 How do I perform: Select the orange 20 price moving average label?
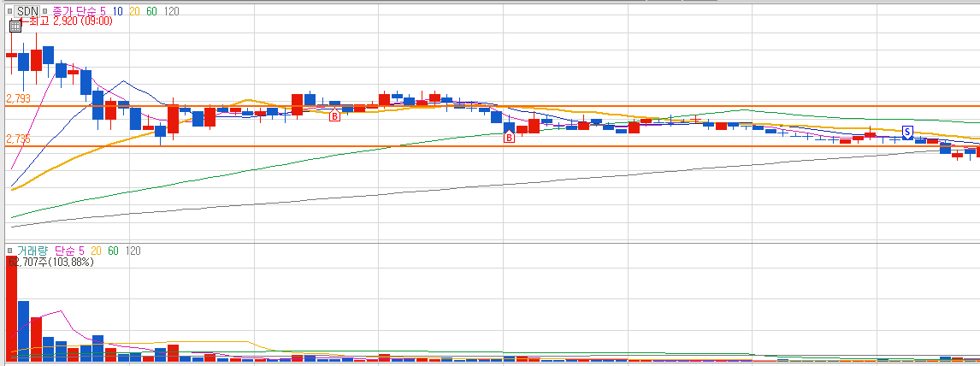click(134, 10)
